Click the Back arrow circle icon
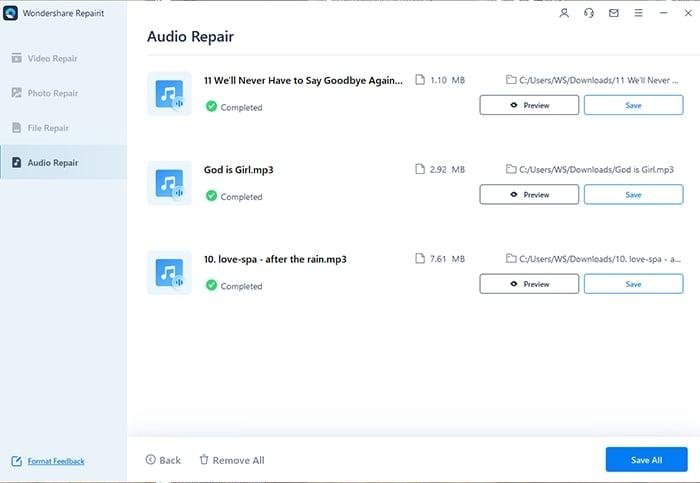This screenshot has height=483, width=700. (150, 459)
